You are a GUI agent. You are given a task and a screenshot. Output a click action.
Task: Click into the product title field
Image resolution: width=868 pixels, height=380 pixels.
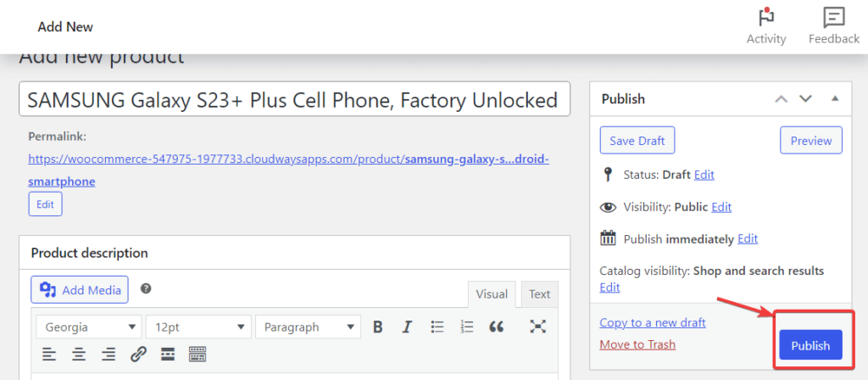pos(294,99)
